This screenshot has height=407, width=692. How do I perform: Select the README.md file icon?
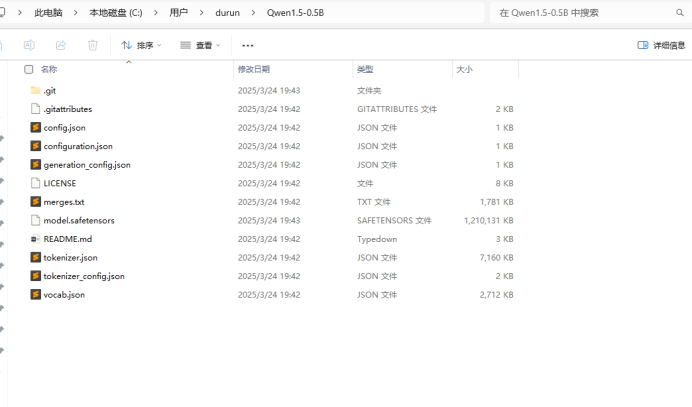(x=36, y=239)
